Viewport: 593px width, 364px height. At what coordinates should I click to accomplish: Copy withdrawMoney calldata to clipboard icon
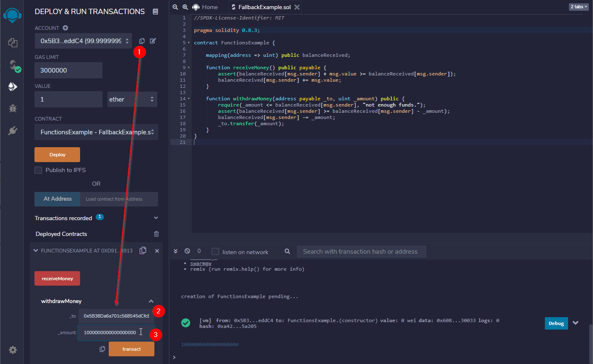[x=102, y=349]
